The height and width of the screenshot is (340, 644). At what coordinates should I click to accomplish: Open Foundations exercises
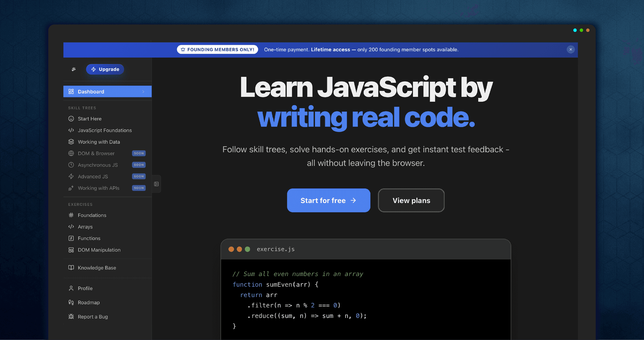[x=107, y=215]
